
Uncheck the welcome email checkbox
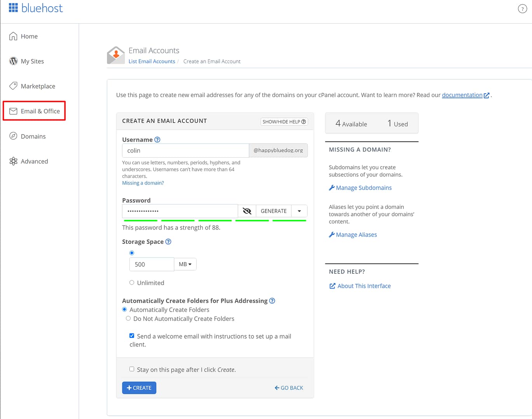pyautogui.click(x=132, y=335)
